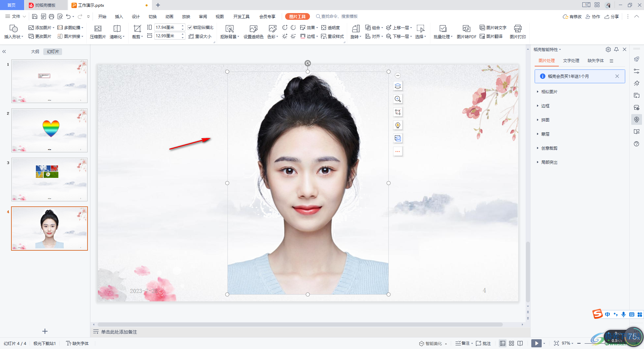This screenshot has width=644, height=349.
Task: Open the panel settings gear icon
Action: (x=608, y=49)
